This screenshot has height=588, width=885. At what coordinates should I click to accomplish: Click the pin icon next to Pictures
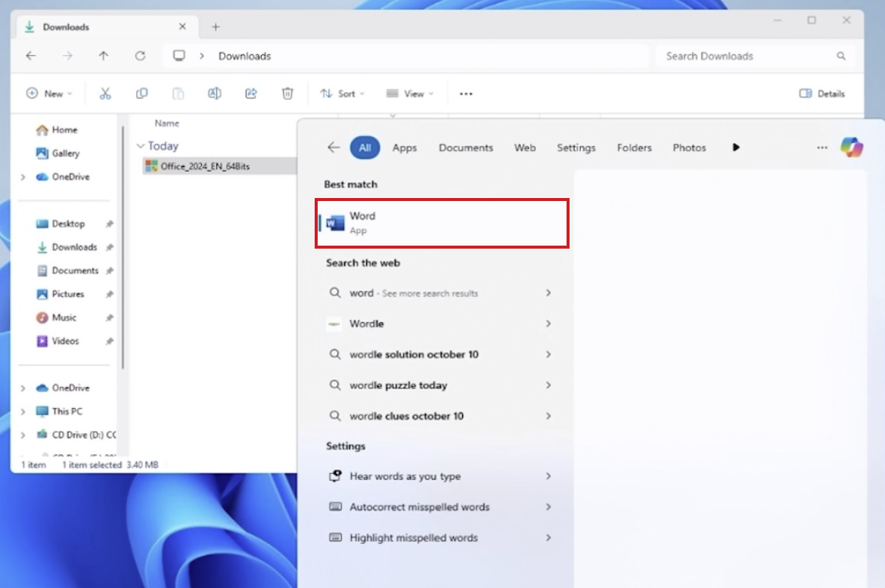click(x=110, y=294)
